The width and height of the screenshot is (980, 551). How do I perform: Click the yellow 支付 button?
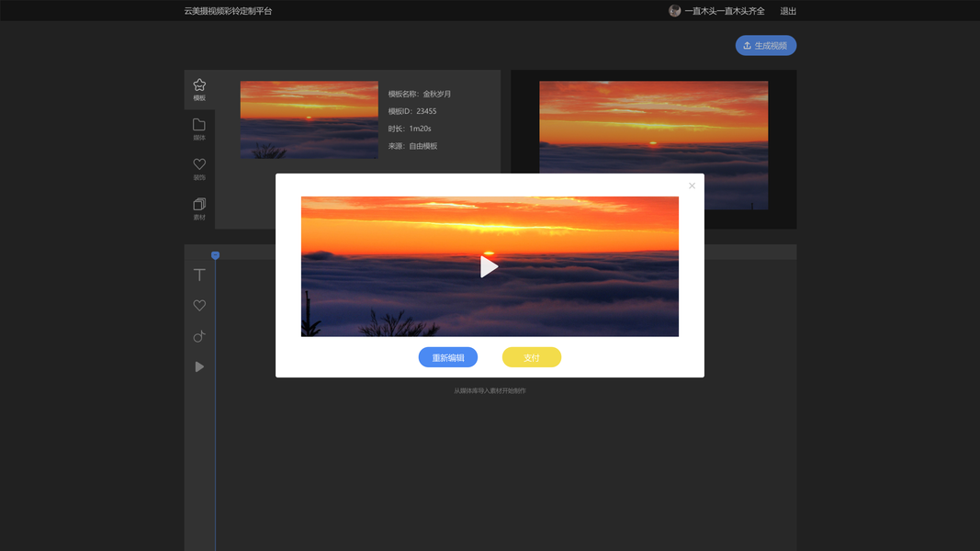[x=531, y=357]
